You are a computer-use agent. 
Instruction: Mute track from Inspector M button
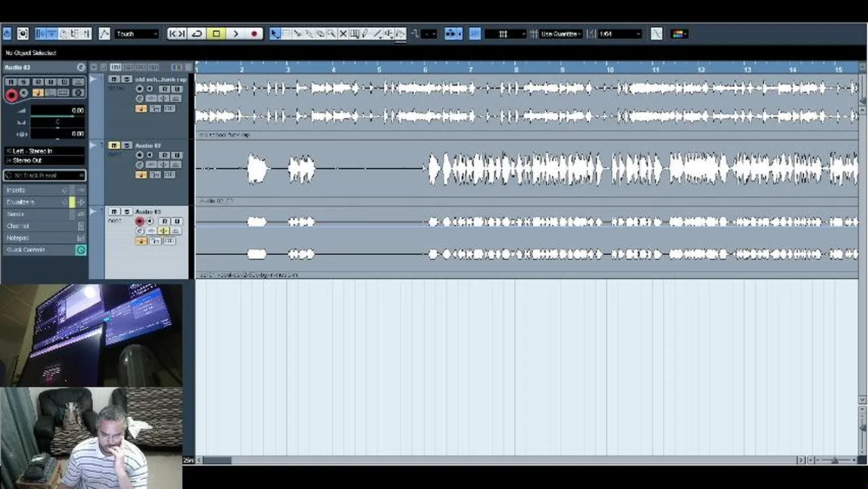(11, 82)
